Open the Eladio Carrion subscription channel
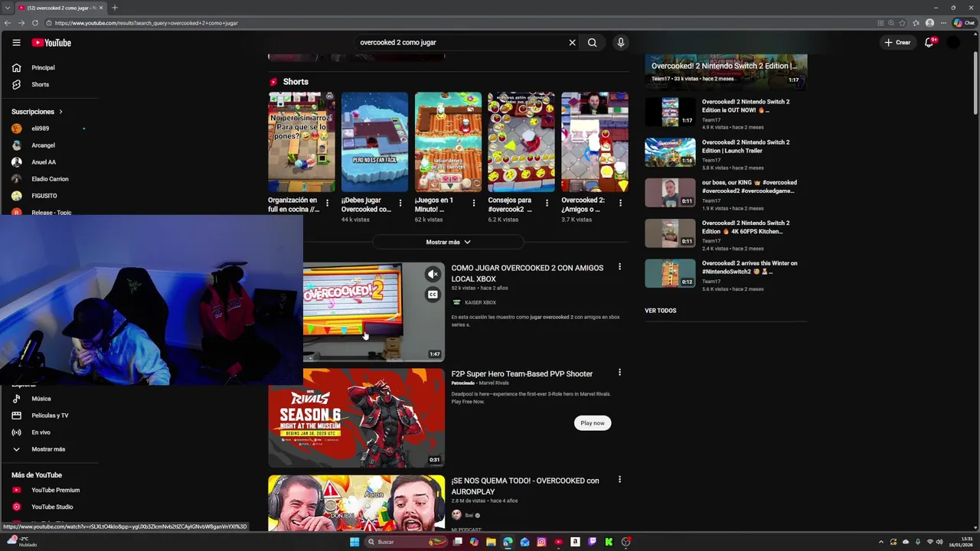Image resolution: width=980 pixels, height=551 pixels. 49,179
